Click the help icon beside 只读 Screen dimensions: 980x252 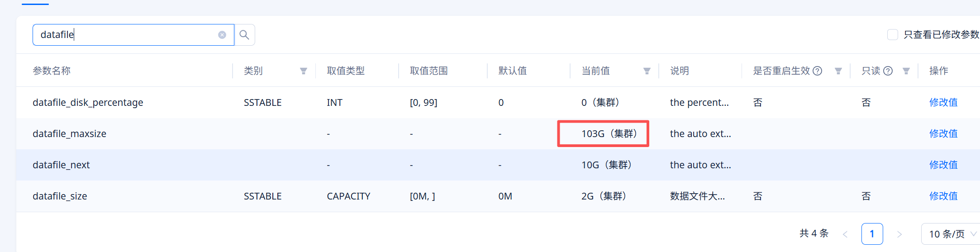pos(888,71)
